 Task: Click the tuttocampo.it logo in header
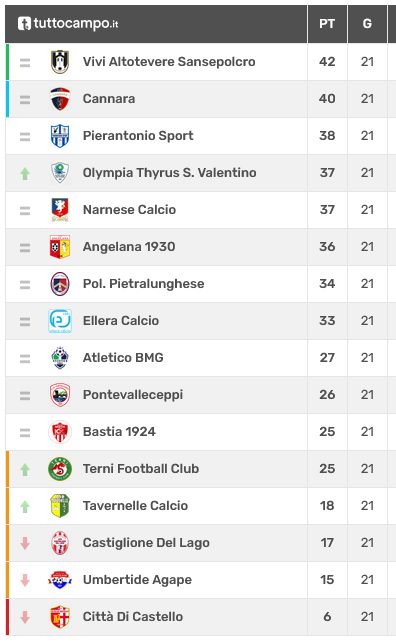(x=68, y=23)
